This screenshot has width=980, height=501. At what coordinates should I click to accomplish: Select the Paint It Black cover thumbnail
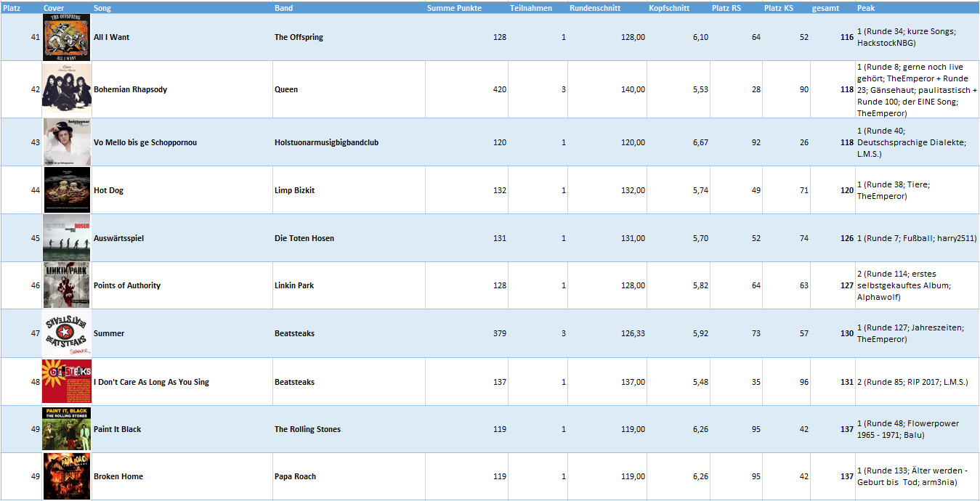(66, 429)
